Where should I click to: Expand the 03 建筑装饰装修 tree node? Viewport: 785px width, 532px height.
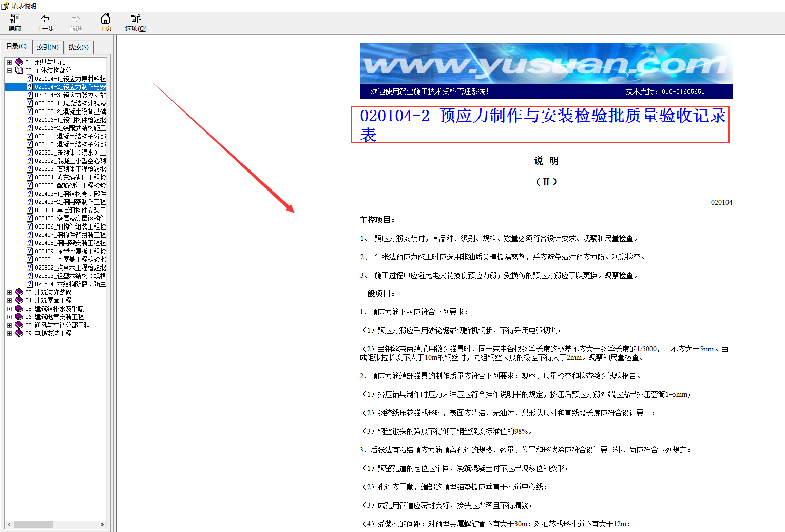coord(9,292)
